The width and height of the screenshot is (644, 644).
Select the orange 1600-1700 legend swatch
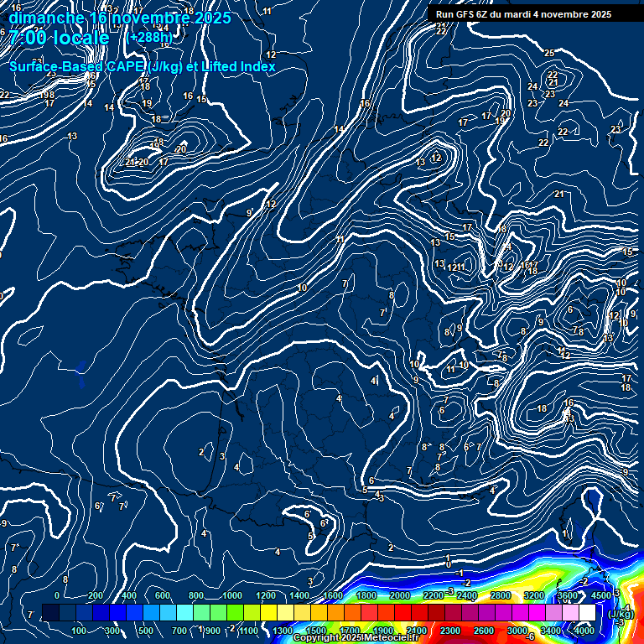335,612
